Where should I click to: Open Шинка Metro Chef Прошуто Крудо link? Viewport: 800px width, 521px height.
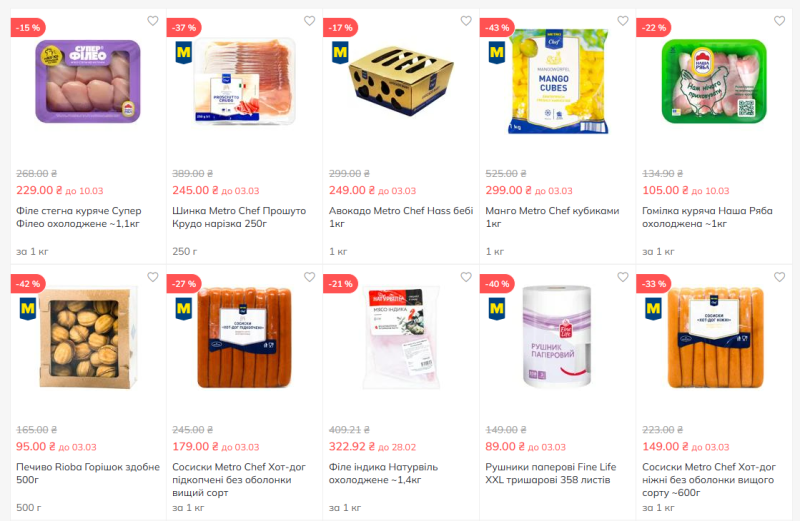[239, 217]
